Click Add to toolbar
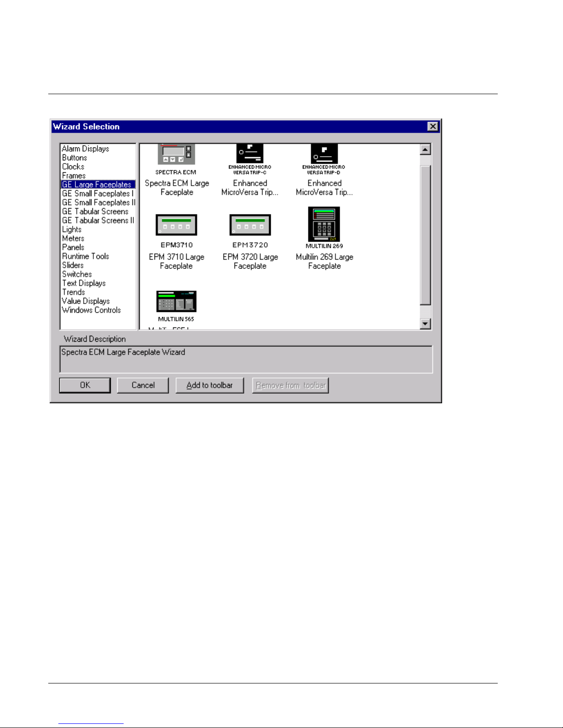The width and height of the screenshot is (563, 728). click(210, 385)
